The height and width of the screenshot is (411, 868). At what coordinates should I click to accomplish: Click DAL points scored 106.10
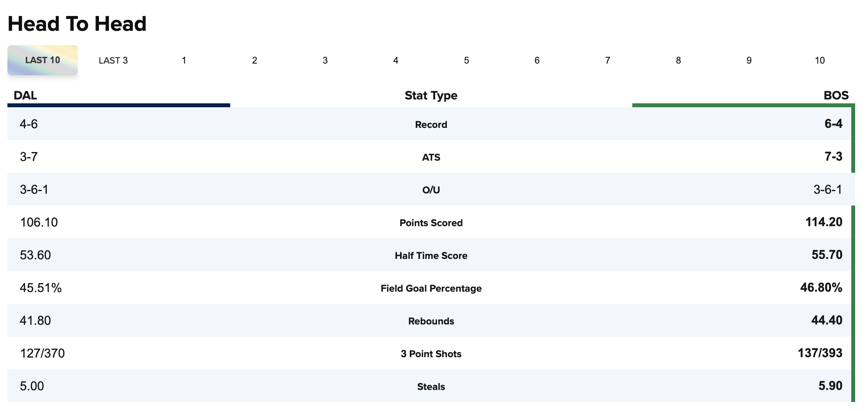pyautogui.click(x=39, y=222)
